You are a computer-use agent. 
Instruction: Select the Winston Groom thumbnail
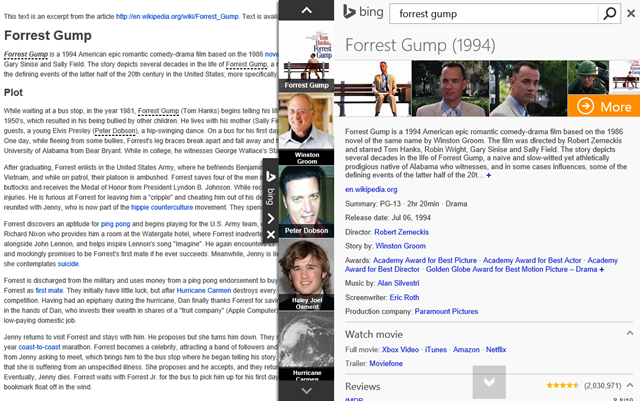(x=306, y=129)
